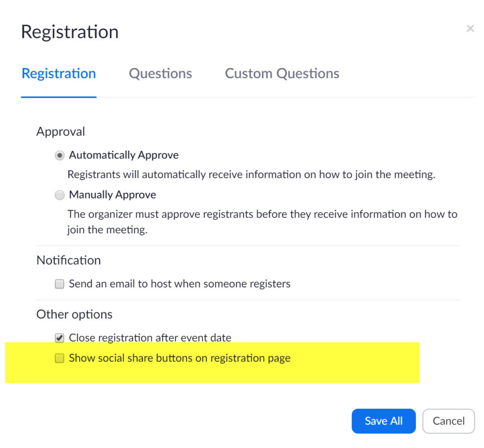The width and height of the screenshot is (484, 448).
Task: Click the Notification section heading
Action: [69, 260]
